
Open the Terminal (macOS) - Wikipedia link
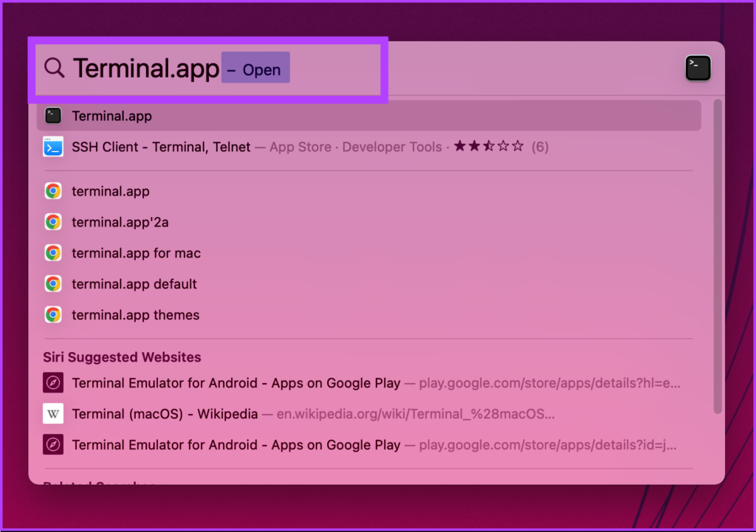pos(165,414)
